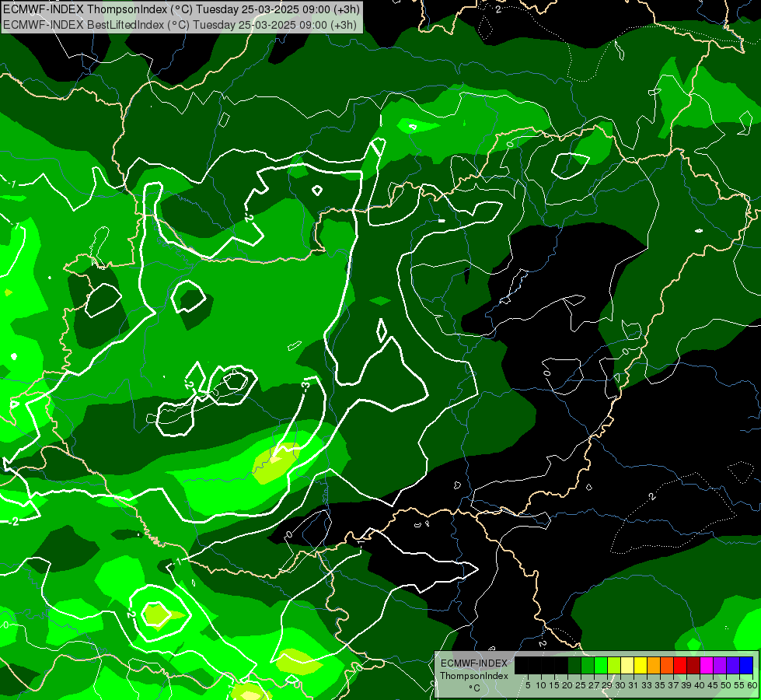Click the medium green 25–27 legend swatch
The image size is (761, 700).
point(588,665)
